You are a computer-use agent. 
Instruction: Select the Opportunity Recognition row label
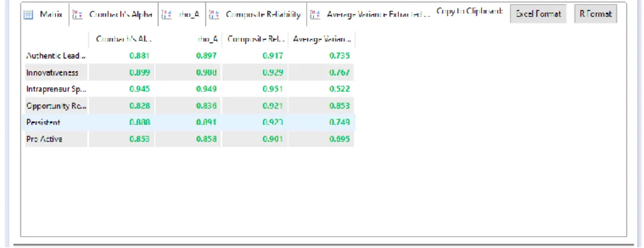coord(56,106)
